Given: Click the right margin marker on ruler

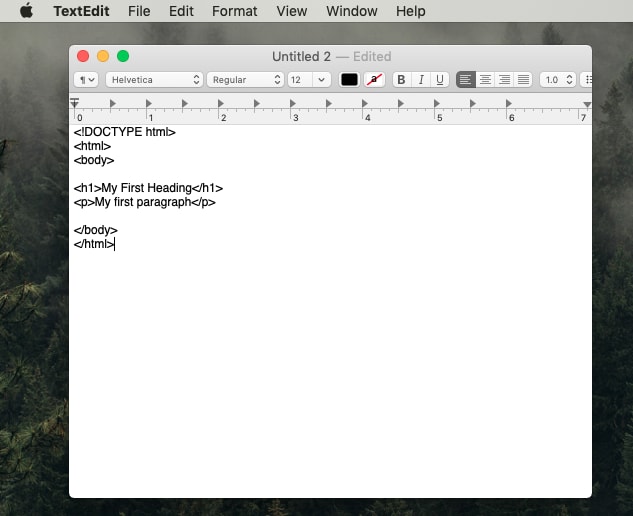Looking at the screenshot, I should coord(587,105).
